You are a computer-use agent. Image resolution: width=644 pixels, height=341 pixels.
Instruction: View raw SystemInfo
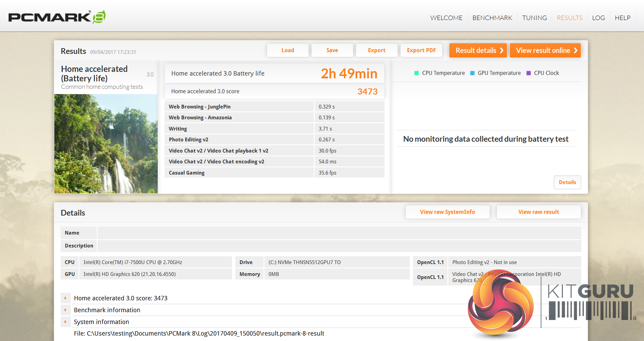pyautogui.click(x=448, y=212)
